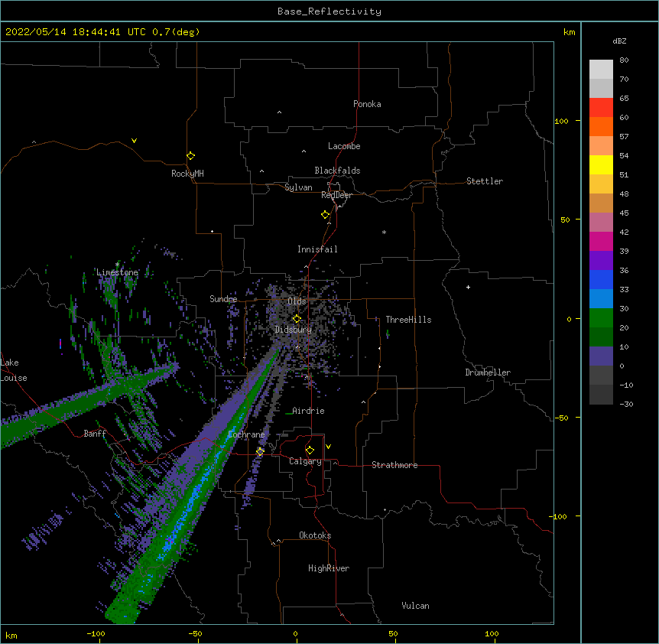Click the RedDeer city label

336,195
